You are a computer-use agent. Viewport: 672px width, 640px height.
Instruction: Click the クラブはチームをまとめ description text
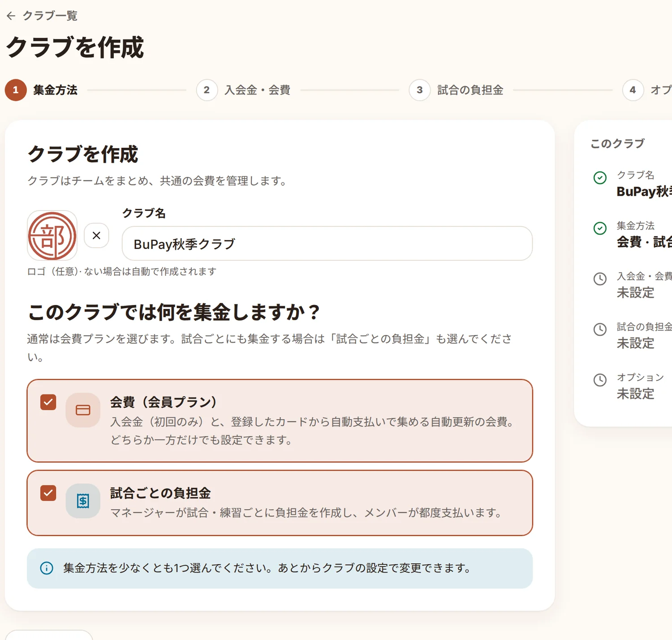[157, 181]
